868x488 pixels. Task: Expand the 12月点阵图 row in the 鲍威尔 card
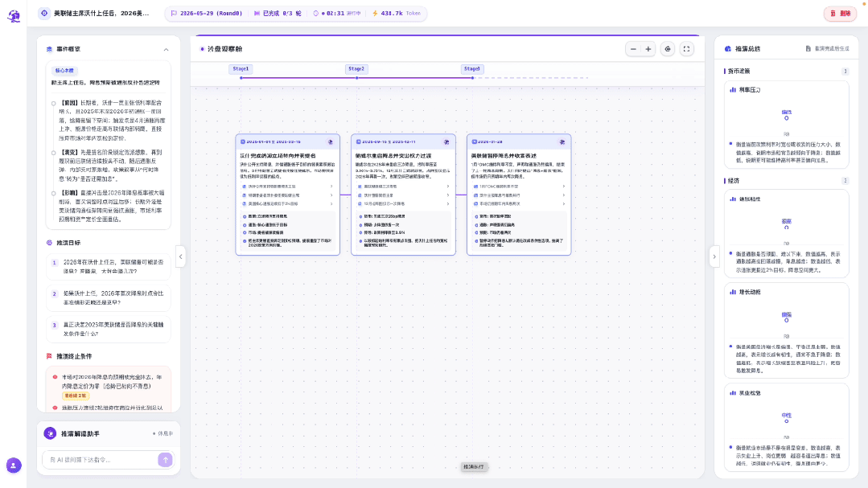click(x=403, y=204)
